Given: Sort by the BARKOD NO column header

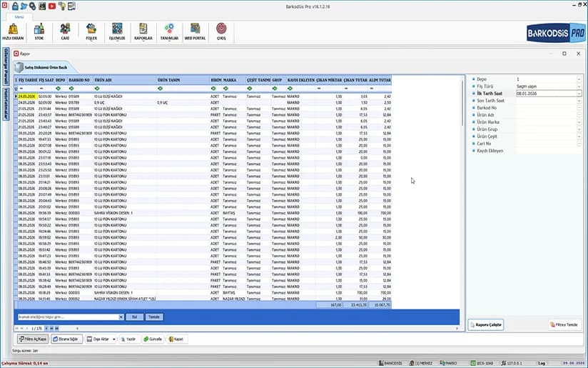Looking at the screenshot, I should tap(80, 80).
